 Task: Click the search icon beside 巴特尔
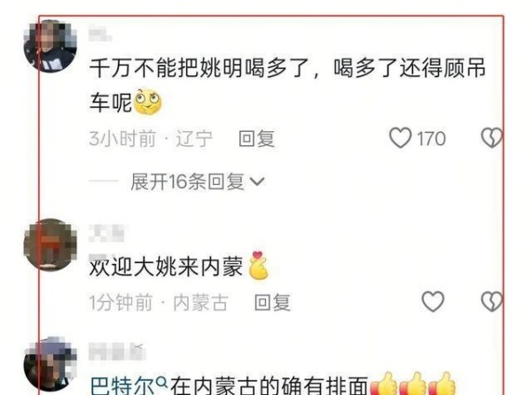point(162,383)
